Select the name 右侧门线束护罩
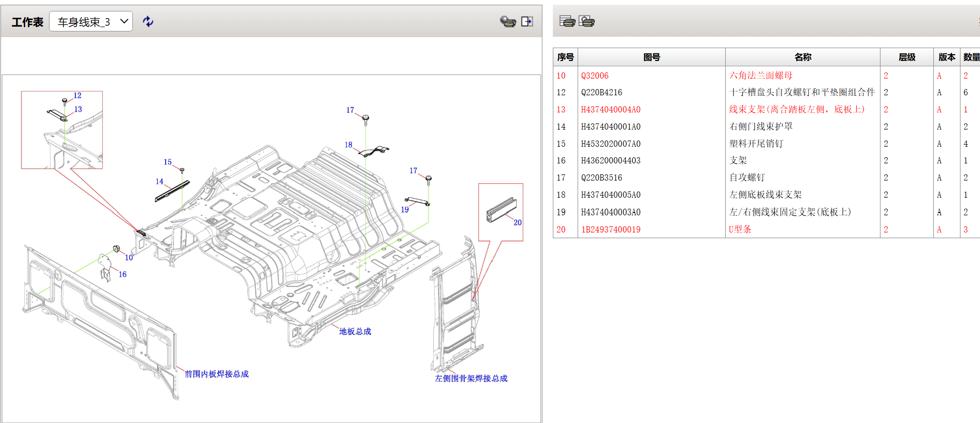Viewport: 980px width, 423px height. click(761, 126)
